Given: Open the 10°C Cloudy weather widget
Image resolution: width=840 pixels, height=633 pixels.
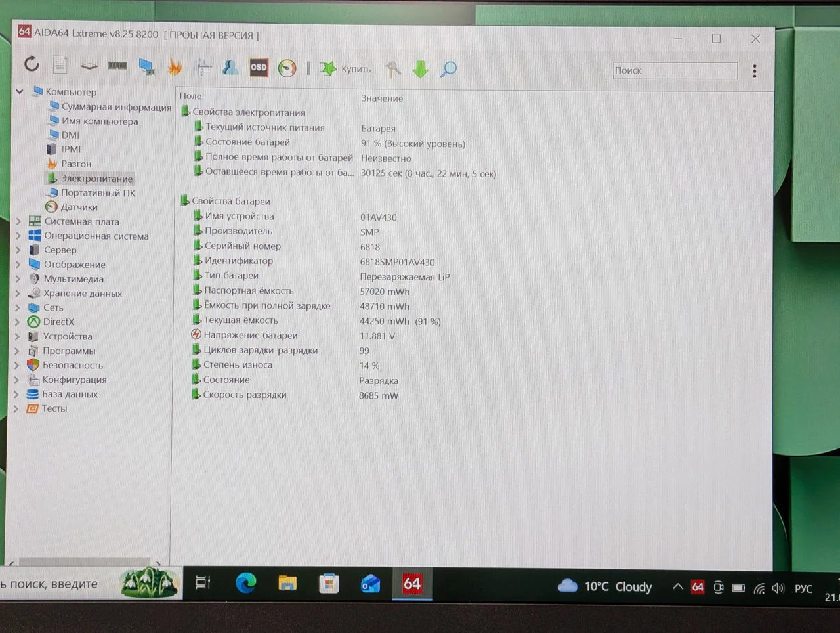Looking at the screenshot, I should click(x=604, y=586).
